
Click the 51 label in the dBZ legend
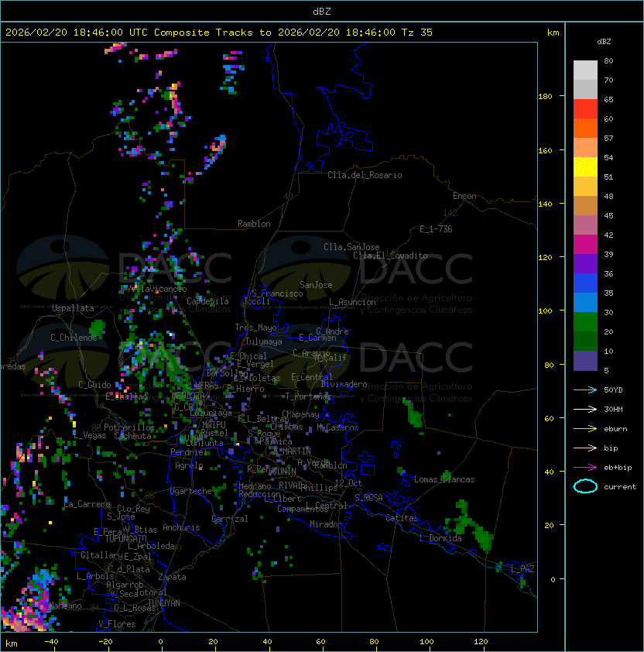(x=608, y=177)
